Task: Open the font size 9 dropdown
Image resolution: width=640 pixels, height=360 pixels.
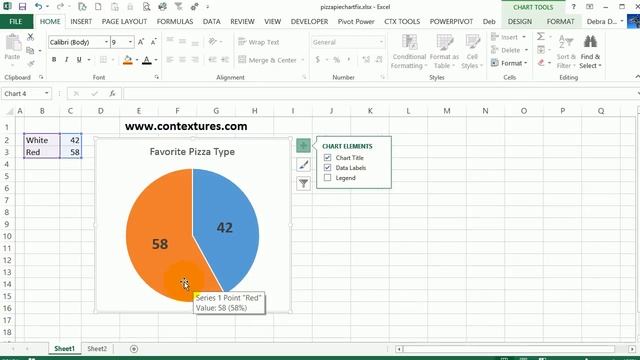Action: 130,42
